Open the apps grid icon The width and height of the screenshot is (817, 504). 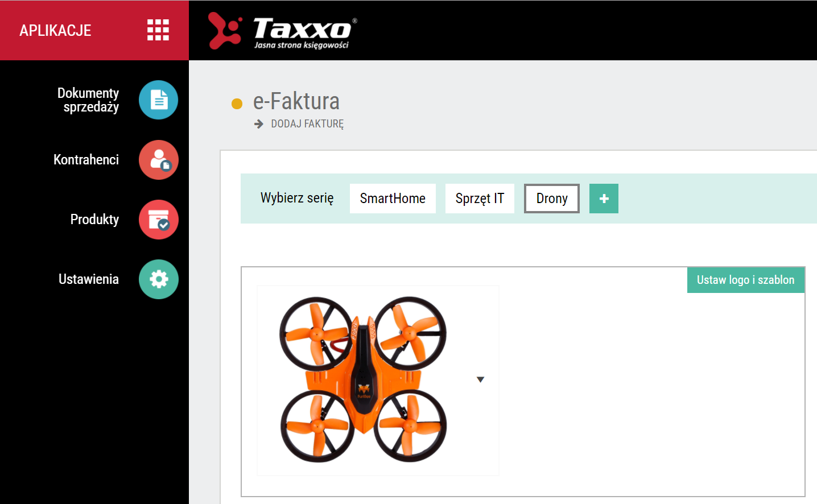158,30
